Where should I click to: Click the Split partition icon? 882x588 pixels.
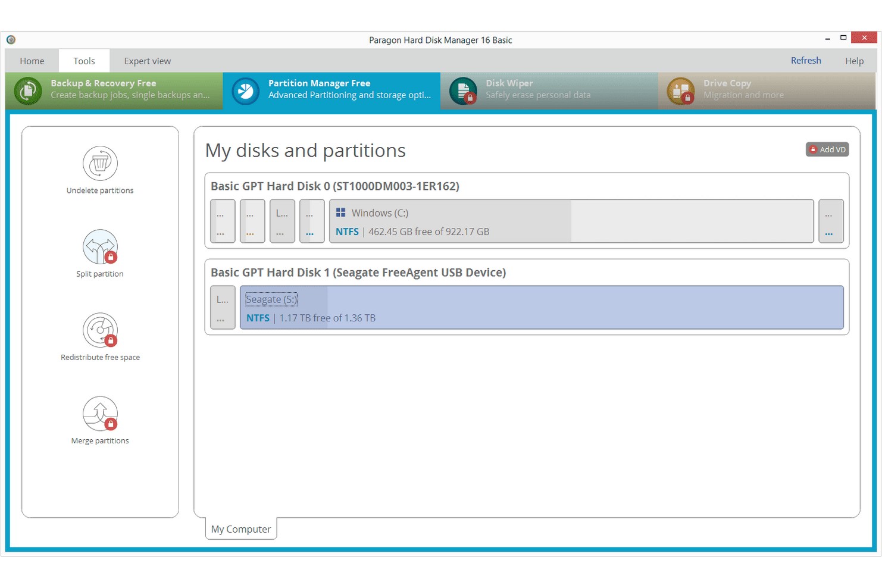100,246
